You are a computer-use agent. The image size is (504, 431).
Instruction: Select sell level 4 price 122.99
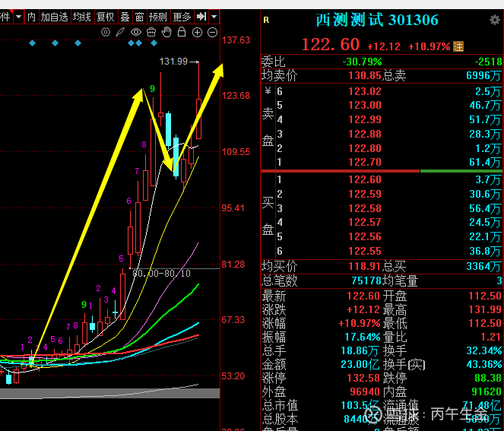tap(365, 119)
